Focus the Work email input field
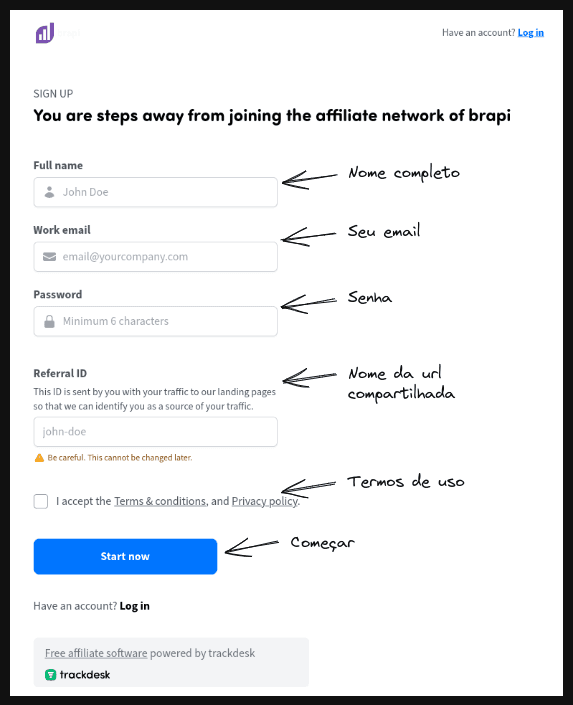 click(156, 257)
